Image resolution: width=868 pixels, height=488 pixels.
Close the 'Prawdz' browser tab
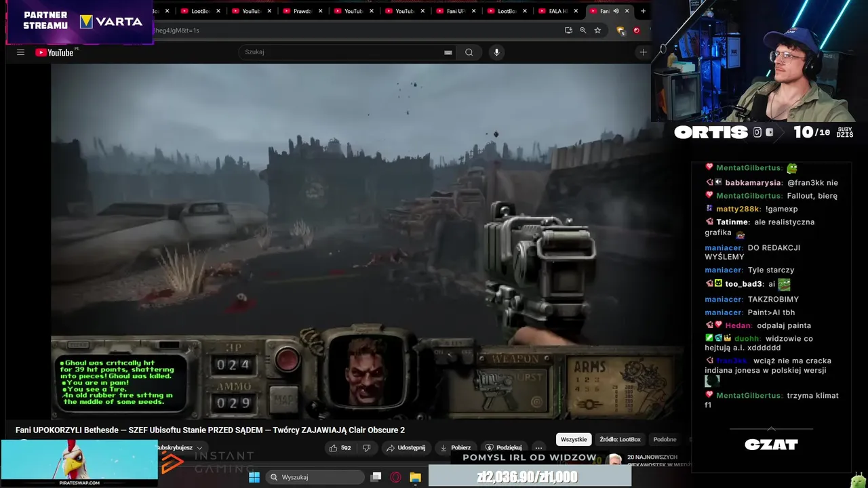[x=320, y=11]
